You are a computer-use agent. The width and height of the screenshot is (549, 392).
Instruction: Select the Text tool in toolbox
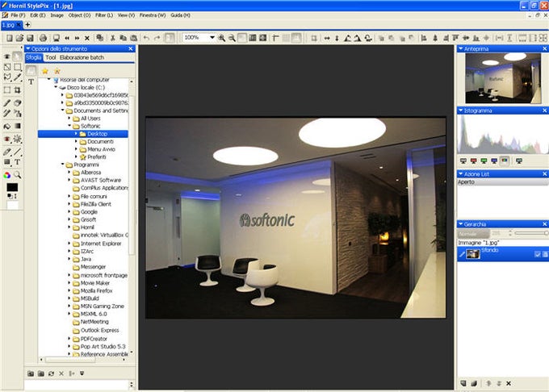coord(17,162)
